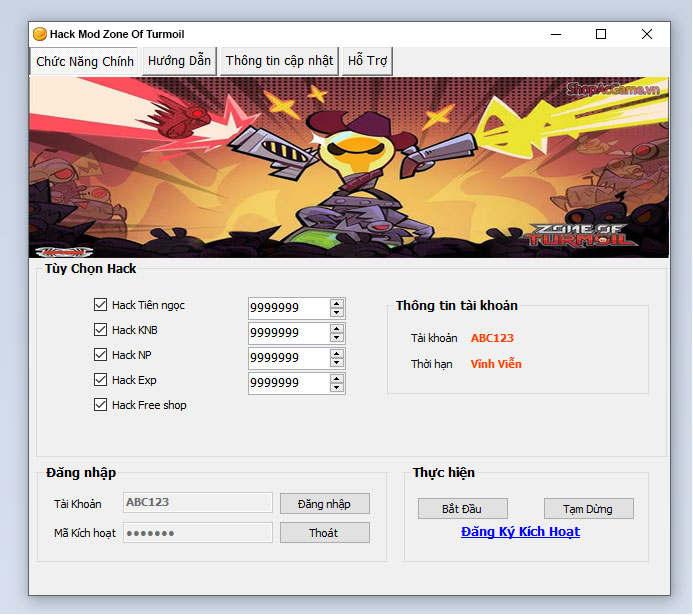Decrease Hack Exp value with down arrow
The height and width of the screenshot is (616, 693).
337,388
